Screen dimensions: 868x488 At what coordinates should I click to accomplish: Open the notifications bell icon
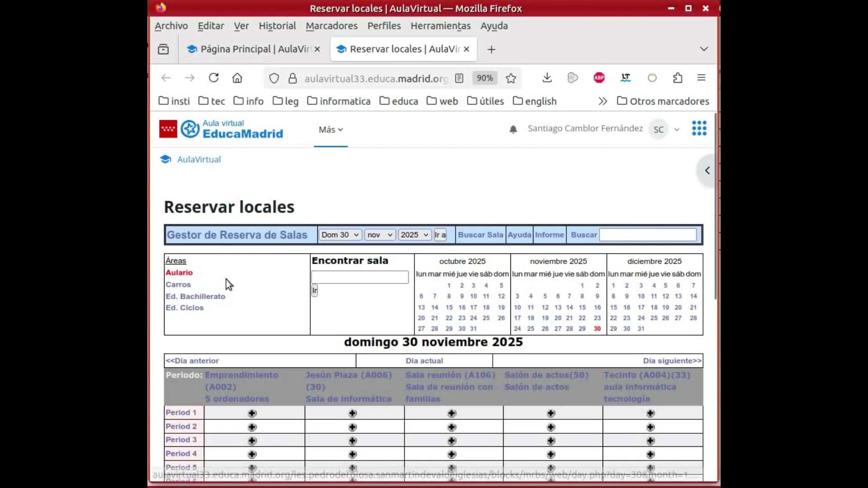point(513,129)
